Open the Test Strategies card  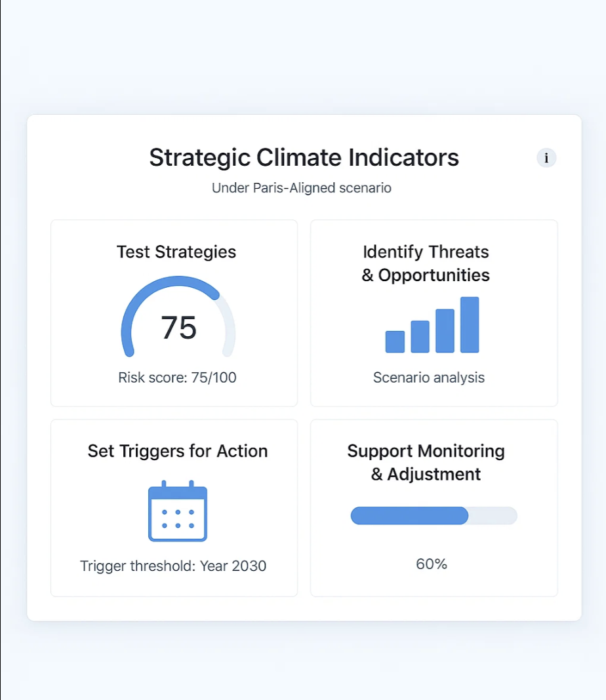click(174, 313)
